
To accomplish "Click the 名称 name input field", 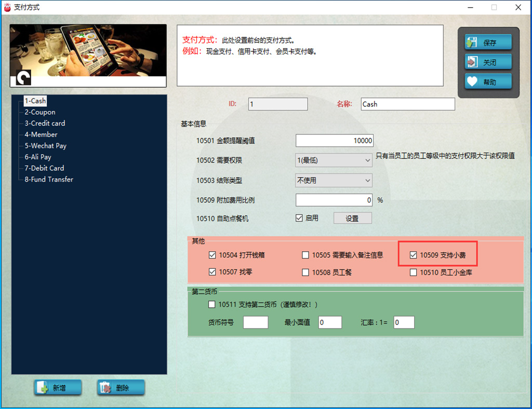I will [408, 104].
